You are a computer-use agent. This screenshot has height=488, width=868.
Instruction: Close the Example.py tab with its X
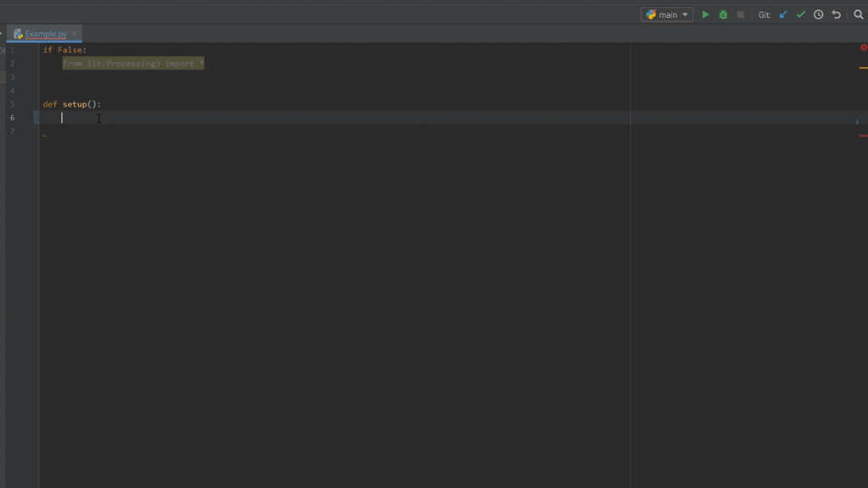coord(75,34)
